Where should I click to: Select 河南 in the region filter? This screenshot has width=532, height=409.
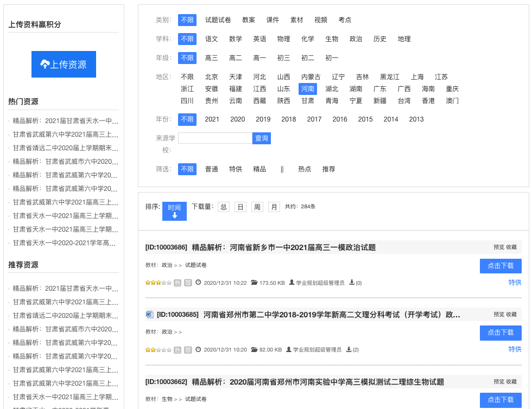click(308, 89)
